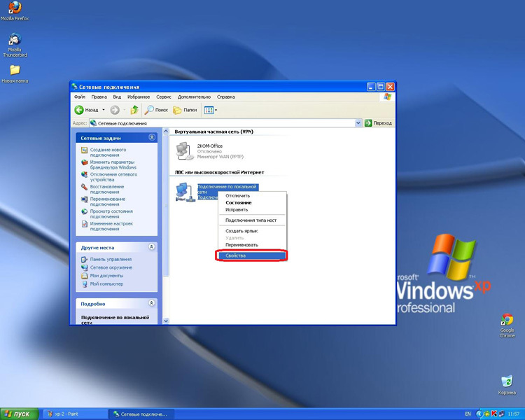Click the Назад back arrow button
Image resolution: width=525 pixels, height=420 pixels.
coord(87,110)
